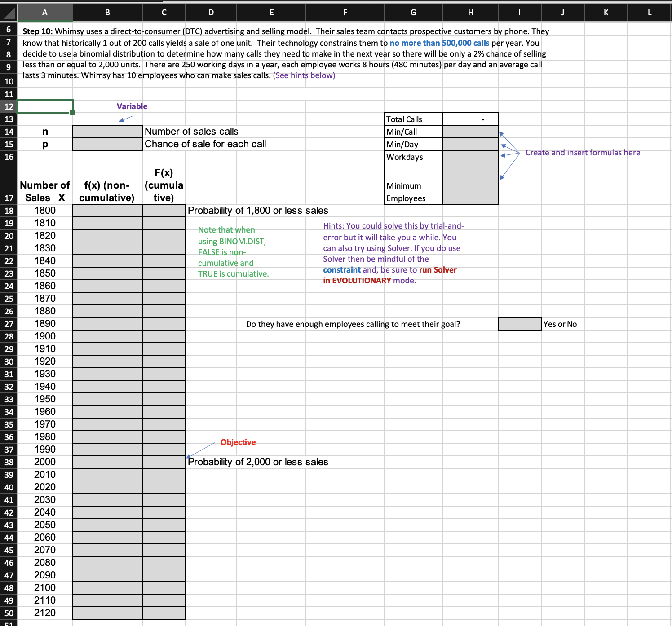Image resolution: width=672 pixels, height=626 pixels.
Task: Select the Number of Sales value 2120
Action: (45, 613)
